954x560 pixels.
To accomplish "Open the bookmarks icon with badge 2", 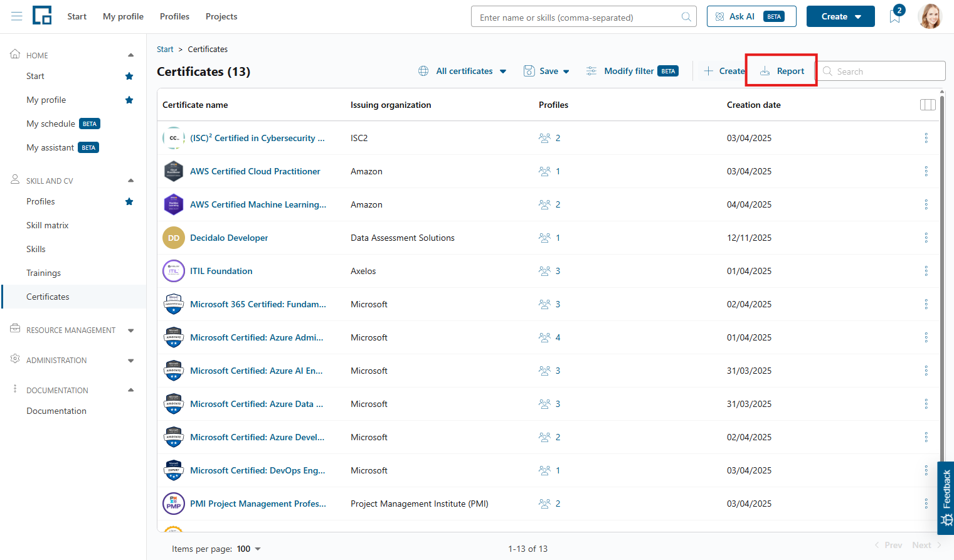I will [x=895, y=16].
